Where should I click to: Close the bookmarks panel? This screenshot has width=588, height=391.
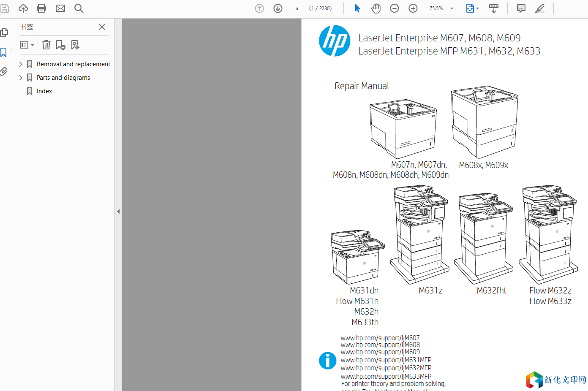tap(102, 27)
